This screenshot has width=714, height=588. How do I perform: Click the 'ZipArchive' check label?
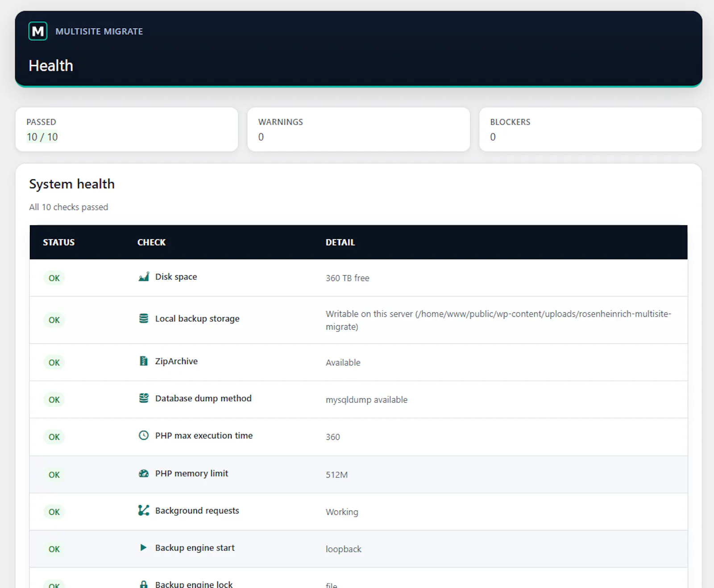coord(176,361)
